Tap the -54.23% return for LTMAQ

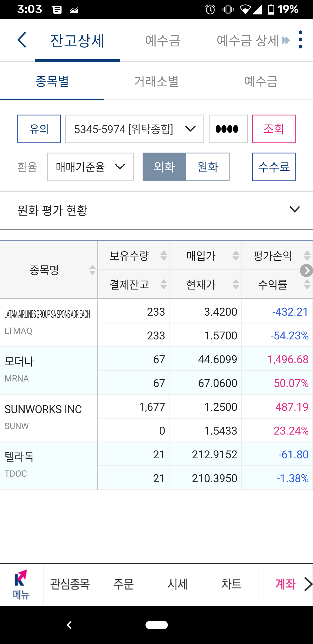(290, 336)
